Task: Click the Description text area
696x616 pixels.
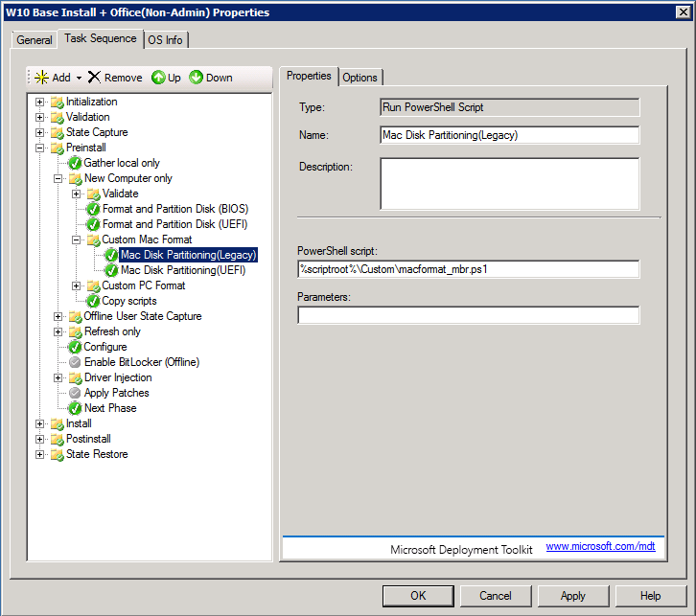Action: click(x=510, y=184)
